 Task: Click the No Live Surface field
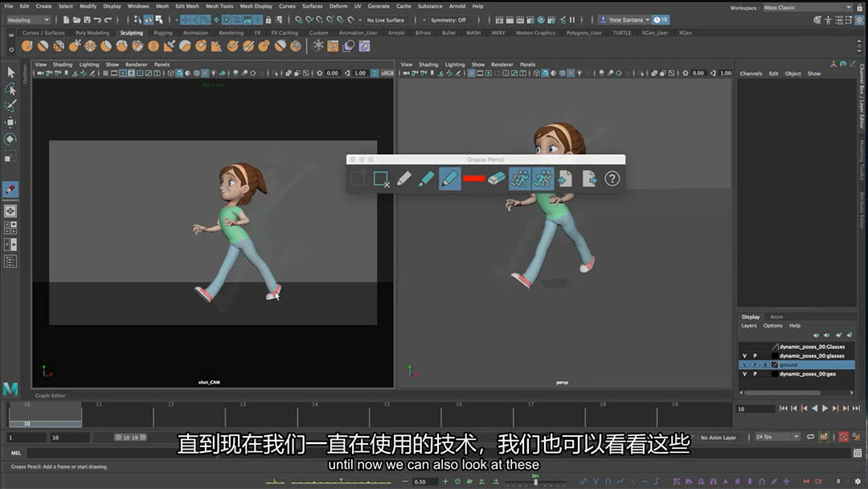(x=385, y=20)
